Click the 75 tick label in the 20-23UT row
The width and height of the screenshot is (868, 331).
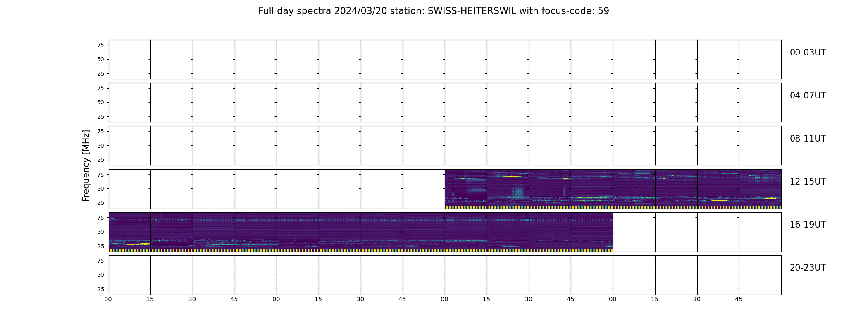pos(100,261)
